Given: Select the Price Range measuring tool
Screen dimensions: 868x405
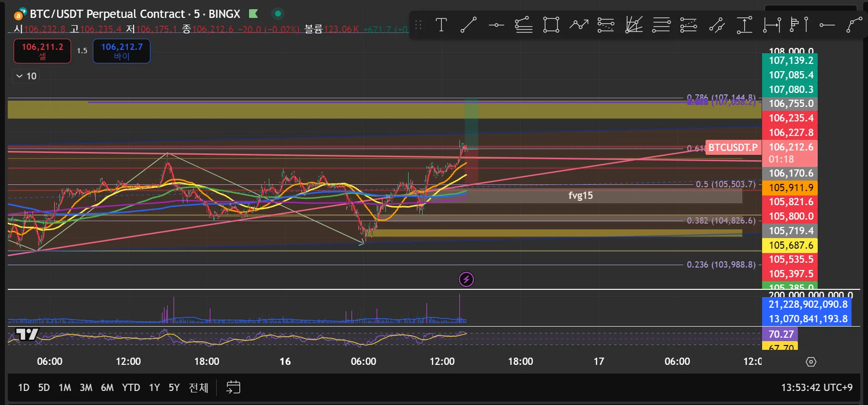Looking at the screenshot, I should [x=744, y=25].
